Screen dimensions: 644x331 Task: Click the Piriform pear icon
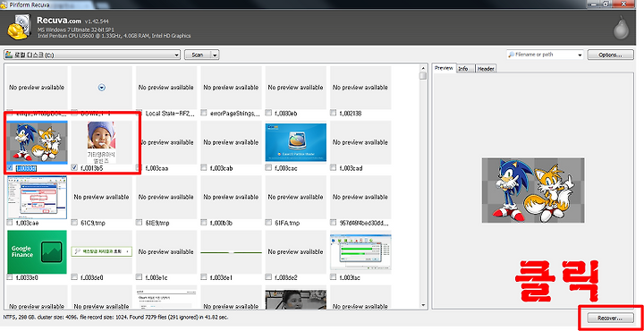point(621,29)
